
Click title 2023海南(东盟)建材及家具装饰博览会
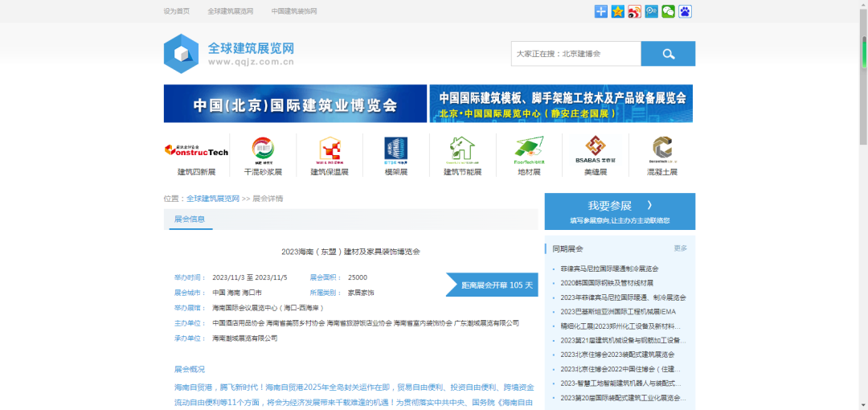point(350,252)
